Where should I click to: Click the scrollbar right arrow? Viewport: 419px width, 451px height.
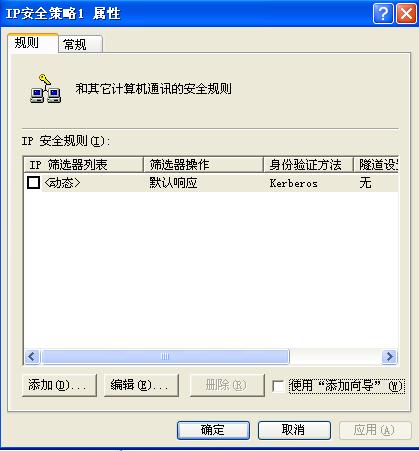click(x=389, y=357)
